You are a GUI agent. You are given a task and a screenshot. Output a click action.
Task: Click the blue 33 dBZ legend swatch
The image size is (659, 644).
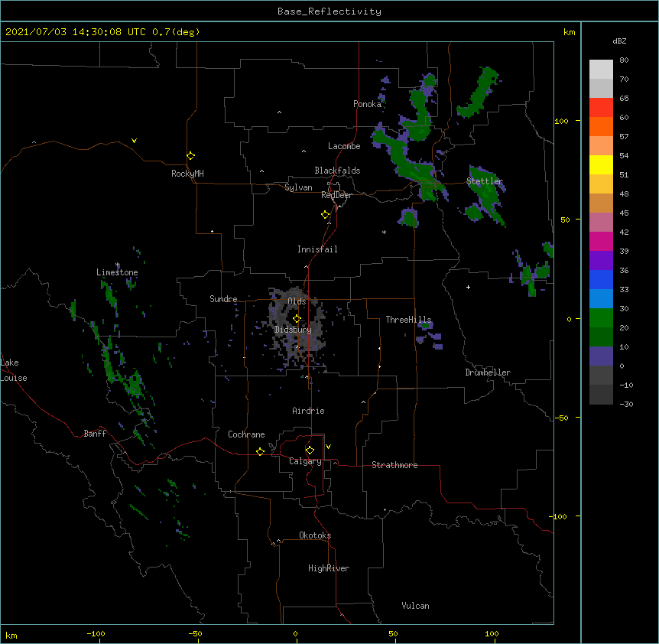click(x=601, y=279)
